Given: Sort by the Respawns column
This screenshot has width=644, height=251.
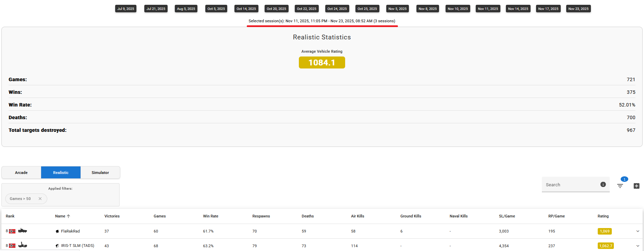Looking at the screenshot, I should [261, 216].
